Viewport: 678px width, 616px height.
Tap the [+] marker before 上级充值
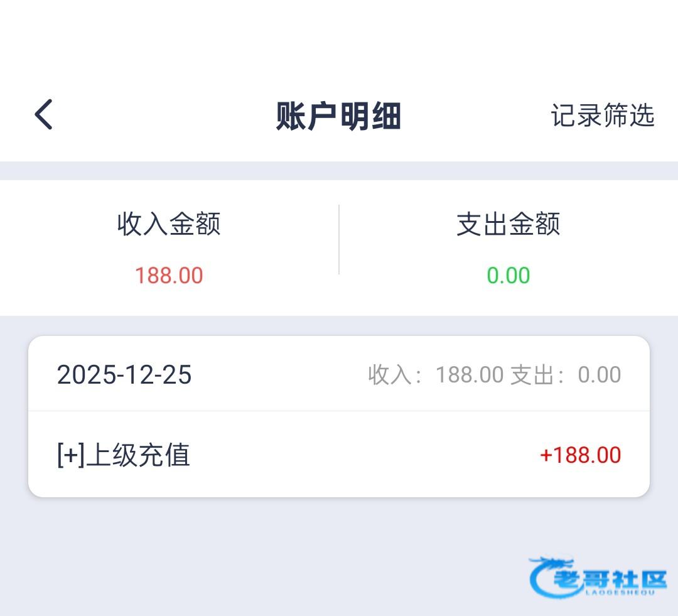coord(70,455)
